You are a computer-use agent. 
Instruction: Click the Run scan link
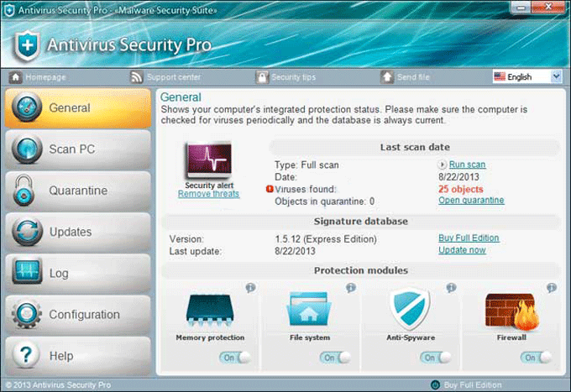(467, 165)
